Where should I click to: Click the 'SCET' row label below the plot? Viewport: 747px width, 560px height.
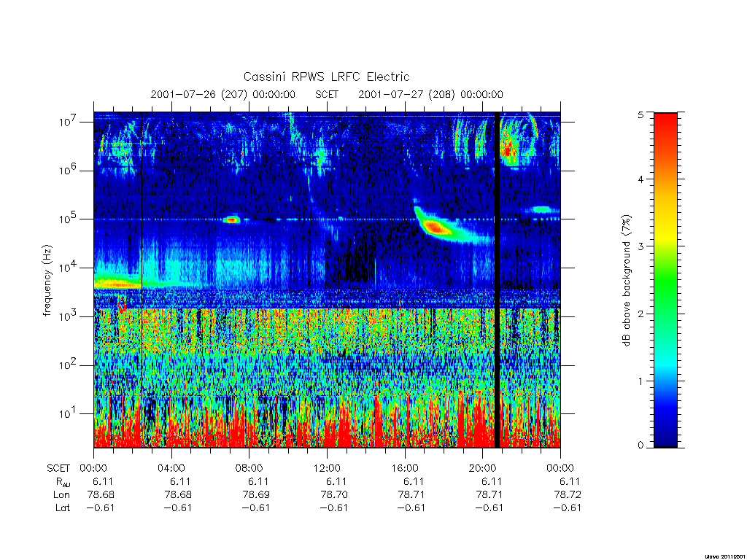pyautogui.click(x=58, y=468)
